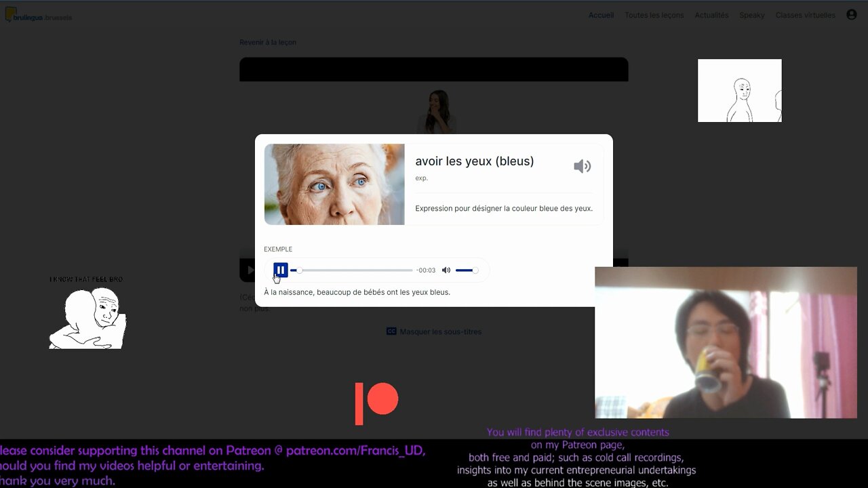Click the elderly woman blue eyes photo
Screen dimensions: 868x488
click(334, 184)
